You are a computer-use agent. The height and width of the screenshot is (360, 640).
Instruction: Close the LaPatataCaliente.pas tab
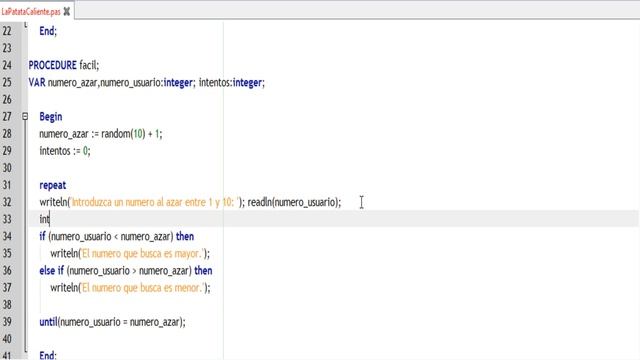(x=67, y=11)
